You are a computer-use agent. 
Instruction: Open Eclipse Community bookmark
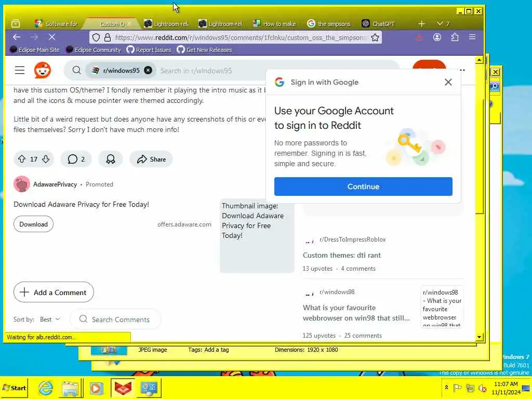pos(94,50)
